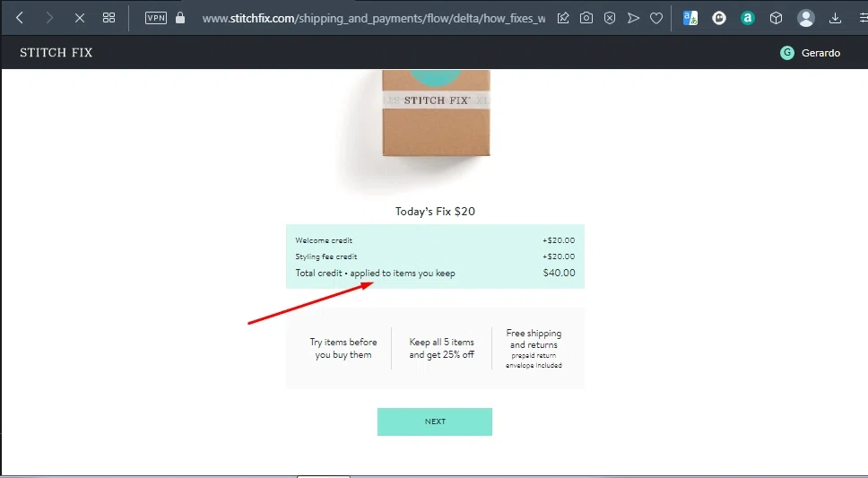Click 'Try items before you buy them' text

pos(343,348)
